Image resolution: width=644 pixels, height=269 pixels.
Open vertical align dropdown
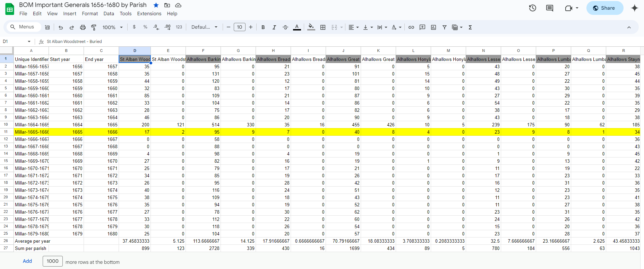368,27
